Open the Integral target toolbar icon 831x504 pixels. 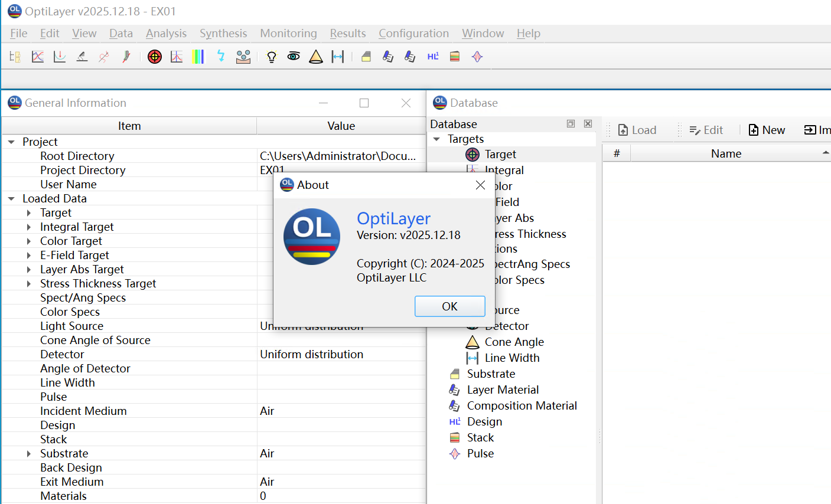coord(177,57)
